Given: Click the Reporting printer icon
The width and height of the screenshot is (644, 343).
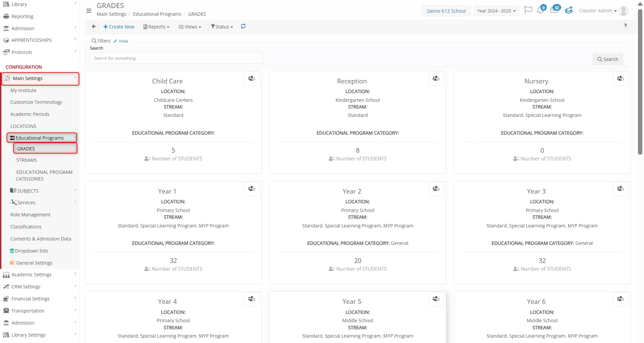Looking at the screenshot, I should click(6, 16).
